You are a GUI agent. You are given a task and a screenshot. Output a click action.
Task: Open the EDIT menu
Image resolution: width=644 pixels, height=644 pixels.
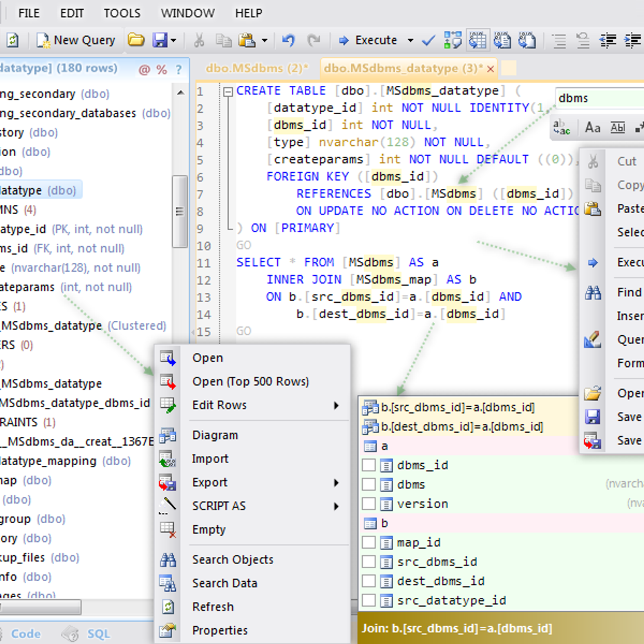[x=72, y=13]
